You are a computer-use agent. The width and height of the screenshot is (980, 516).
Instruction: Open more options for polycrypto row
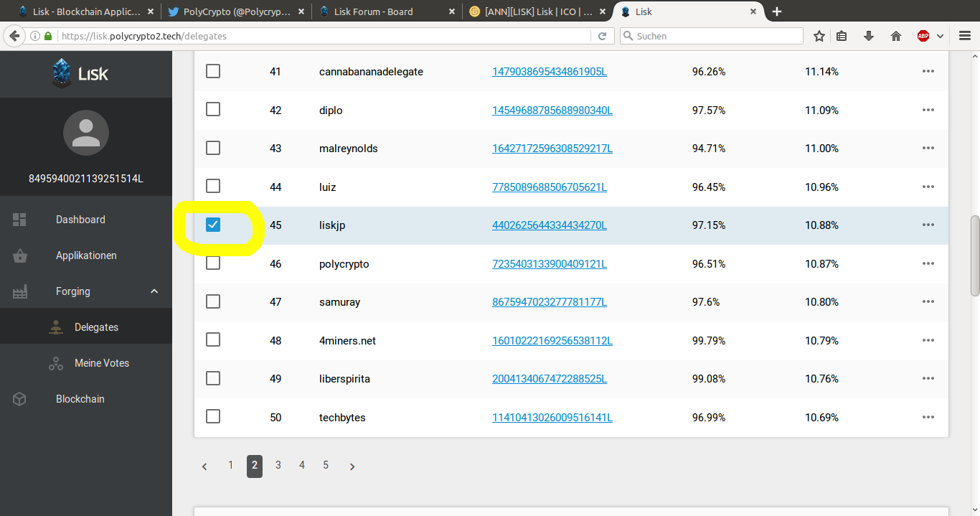click(928, 263)
